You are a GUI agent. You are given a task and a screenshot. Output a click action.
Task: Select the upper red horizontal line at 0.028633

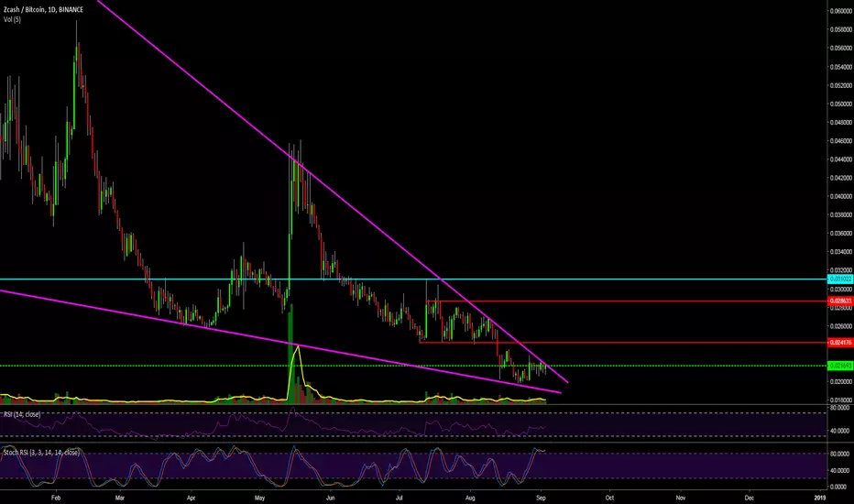point(627,301)
